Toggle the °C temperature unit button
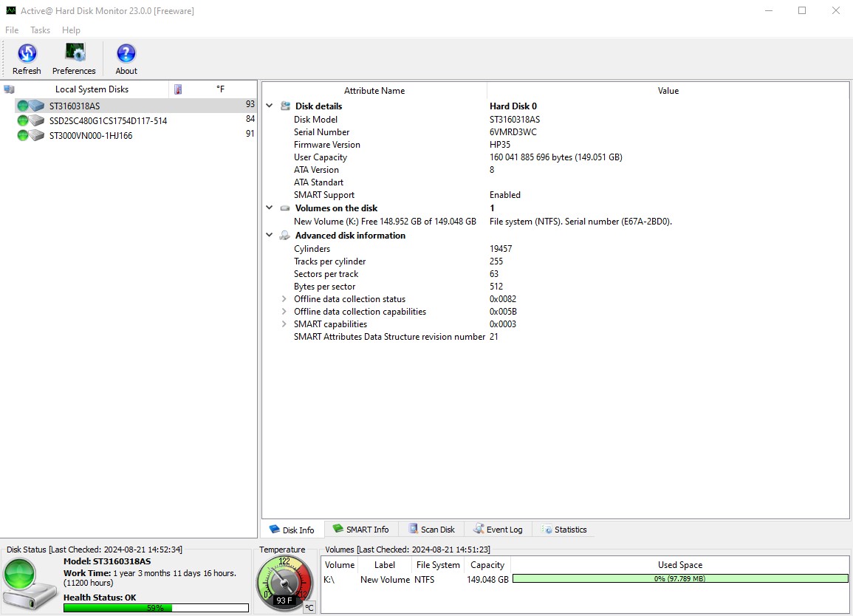Viewport: 853px width, 616px height. coord(309,607)
